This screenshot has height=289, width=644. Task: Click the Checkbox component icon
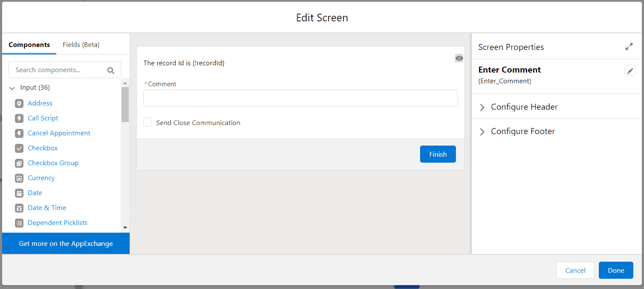(19, 148)
